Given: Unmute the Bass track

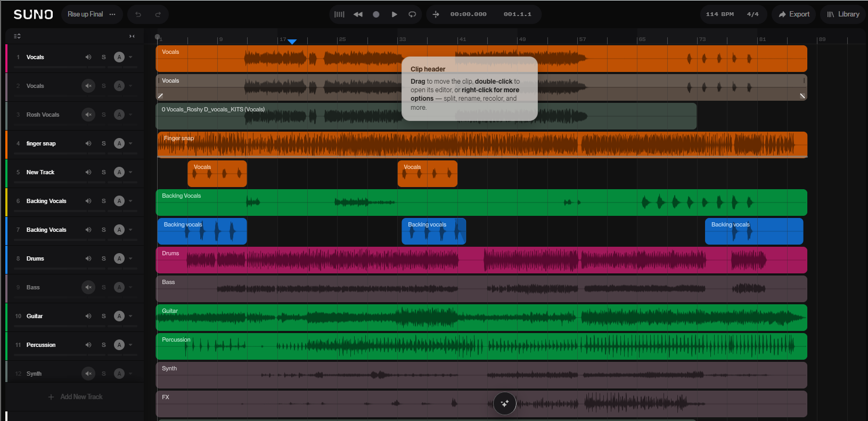Looking at the screenshot, I should (88, 287).
